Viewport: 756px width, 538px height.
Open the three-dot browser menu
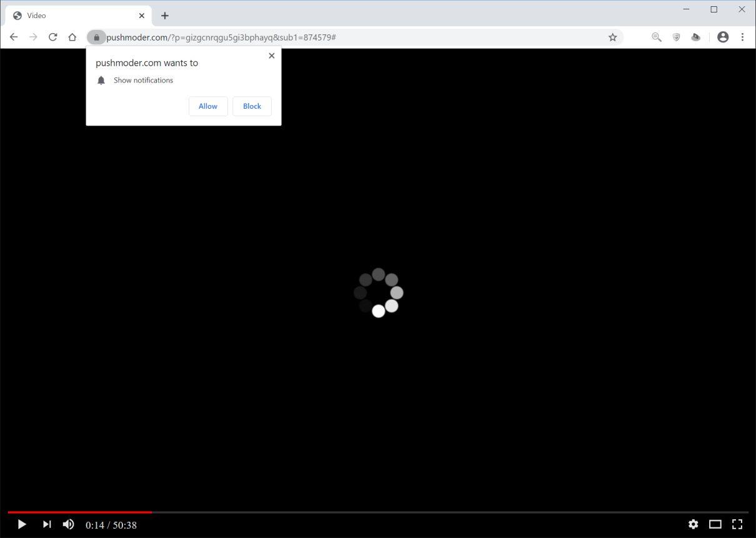pos(743,37)
